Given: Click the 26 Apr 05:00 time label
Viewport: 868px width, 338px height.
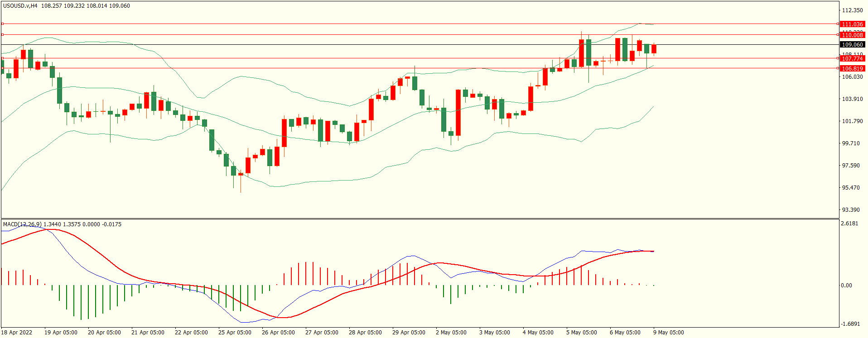Looking at the screenshot, I should (x=278, y=333).
